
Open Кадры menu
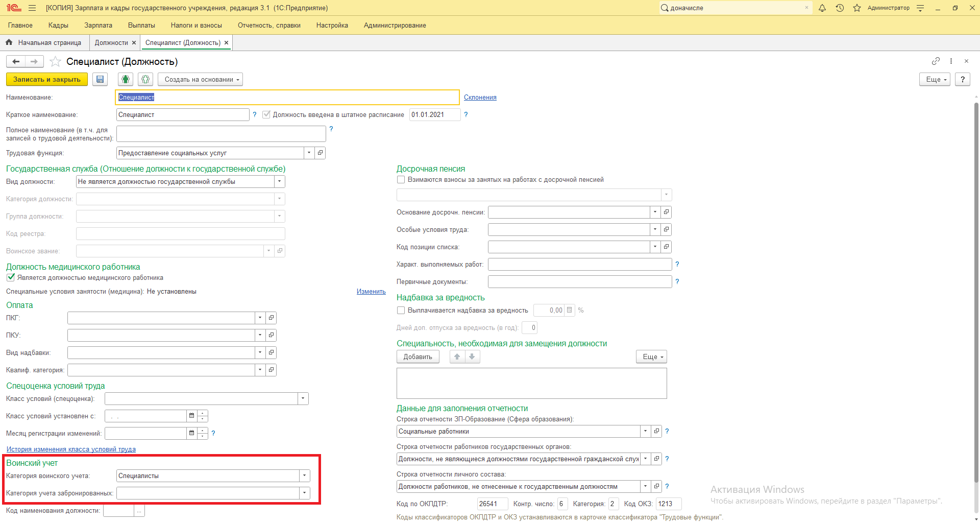tap(58, 25)
